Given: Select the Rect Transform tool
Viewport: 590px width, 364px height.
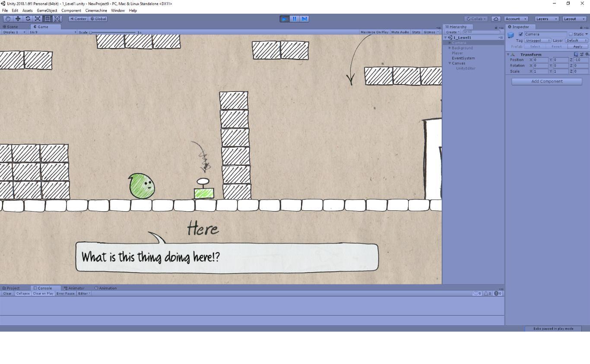Looking at the screenshot, I should tap(48, 19).
